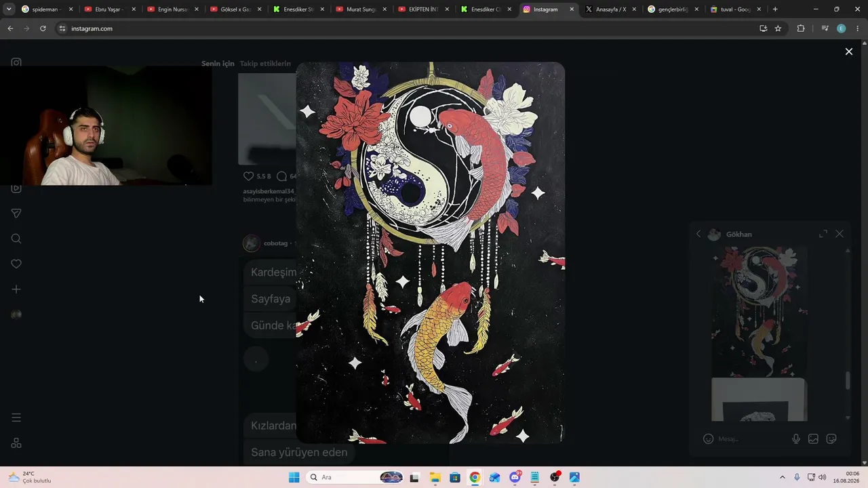Close the enlarged koi fish image viewer

848,52
